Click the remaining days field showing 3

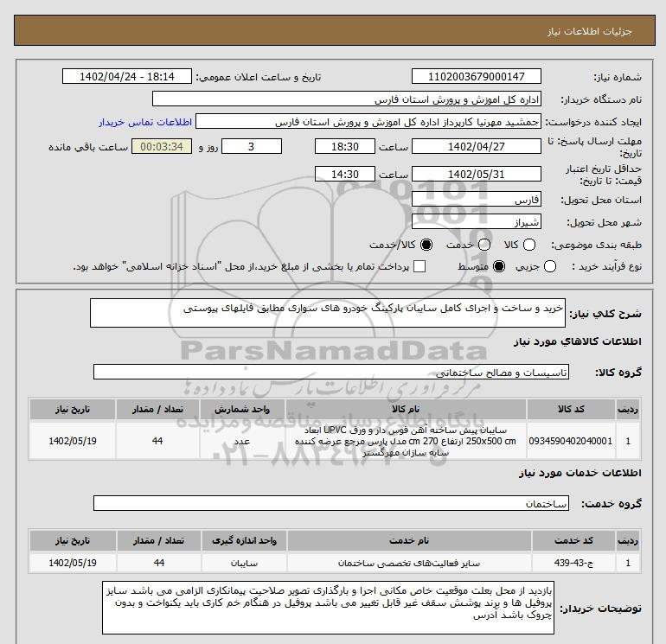[x=252, y=146]
